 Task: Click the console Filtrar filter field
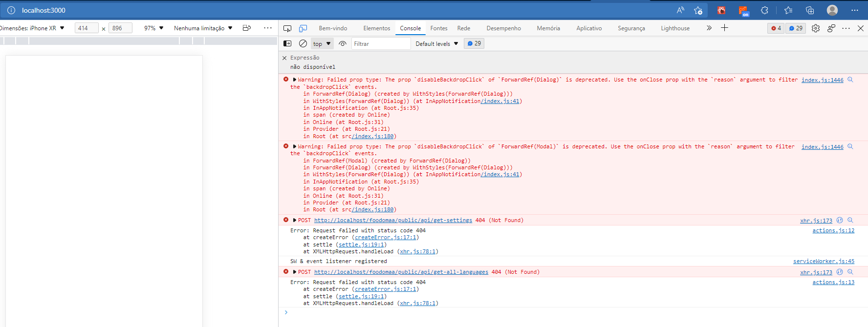tap(381, 43)
